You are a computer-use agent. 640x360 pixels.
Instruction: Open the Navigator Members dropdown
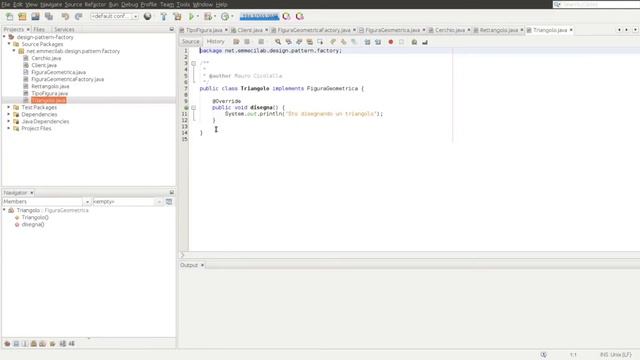[x=87, y=202]
